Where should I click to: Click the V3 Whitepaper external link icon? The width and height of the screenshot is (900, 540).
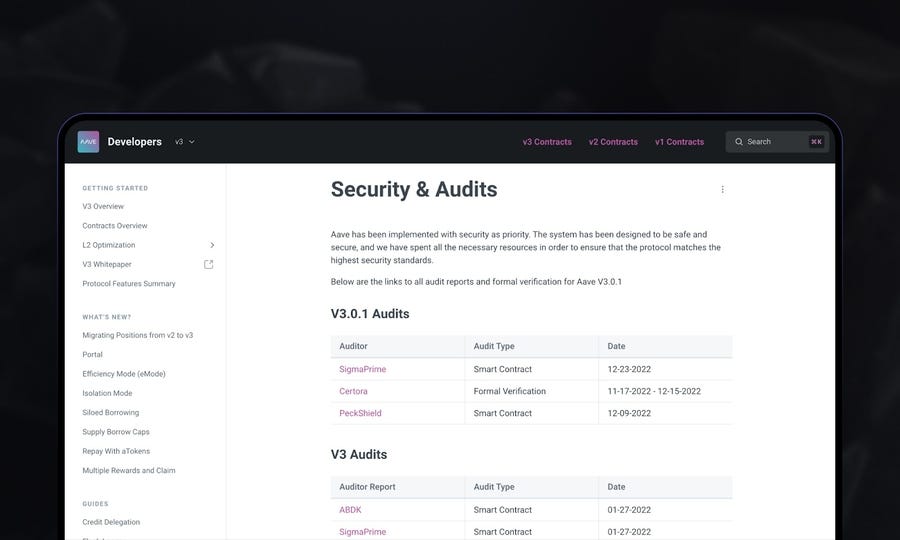(x=209, y=264)
